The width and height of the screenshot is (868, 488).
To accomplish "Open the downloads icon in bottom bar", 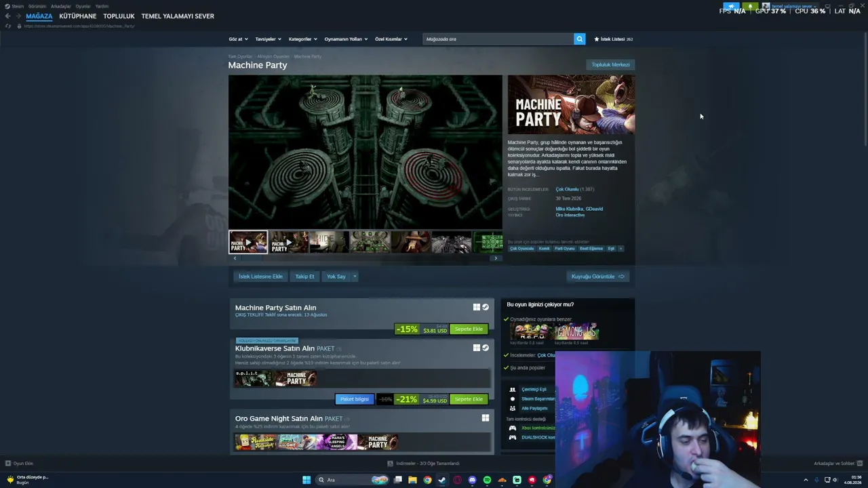I will pos(391,464).
